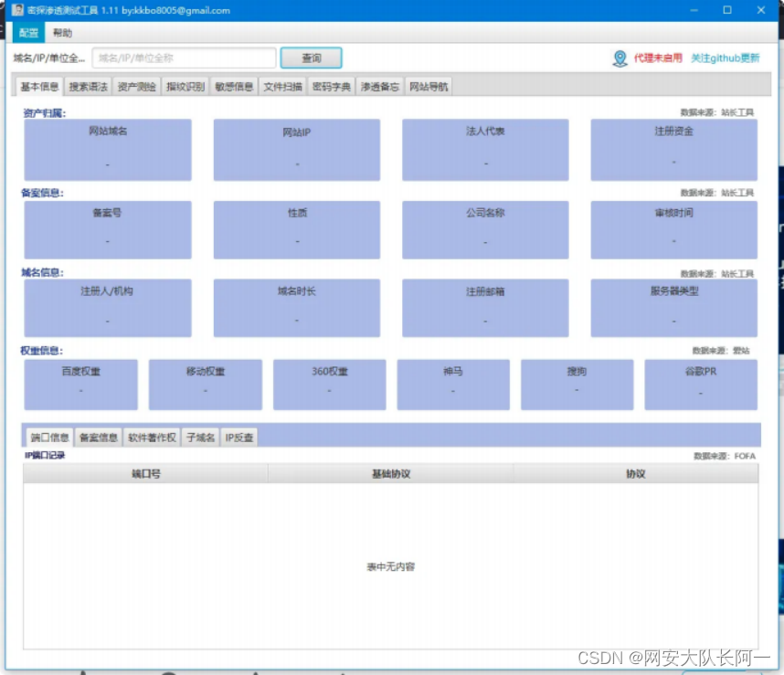Click the 网站IP info card
Image resolution: width=784 pixels, height=675 pixels.
click(296, 150)
